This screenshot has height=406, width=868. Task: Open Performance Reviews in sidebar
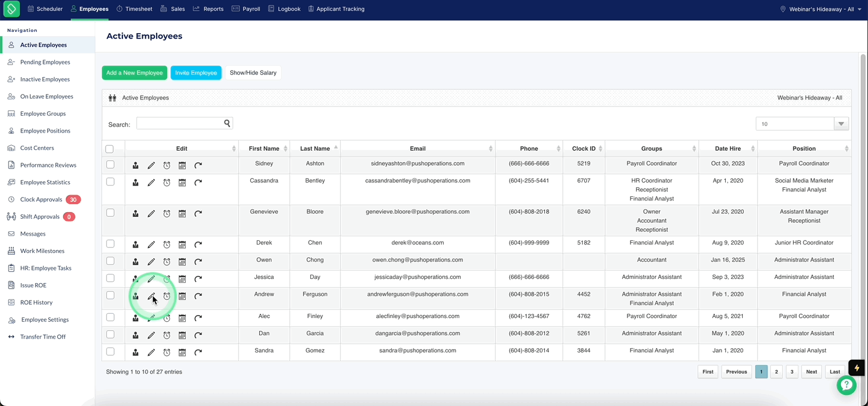click(x=48, y=165)
